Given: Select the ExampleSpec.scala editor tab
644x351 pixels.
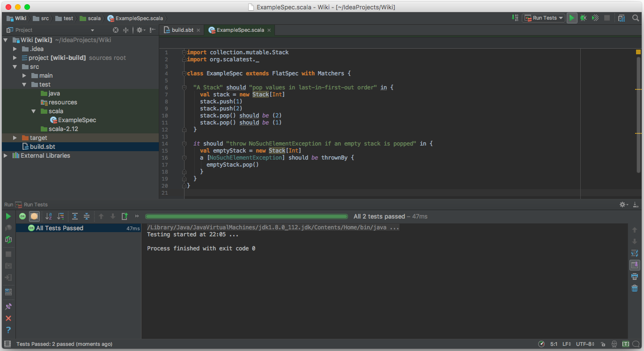Looking at the screenshot, I should pyautogui.click(x=240, y=30).
